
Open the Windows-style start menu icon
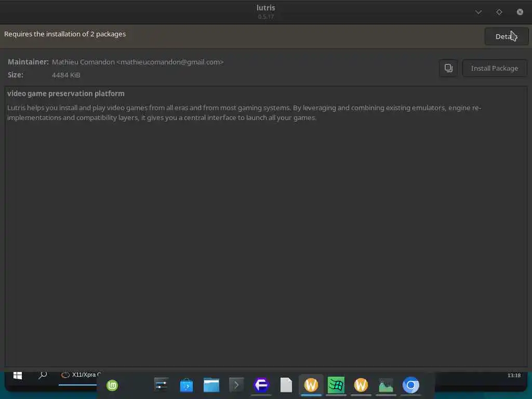coord(18,375)
